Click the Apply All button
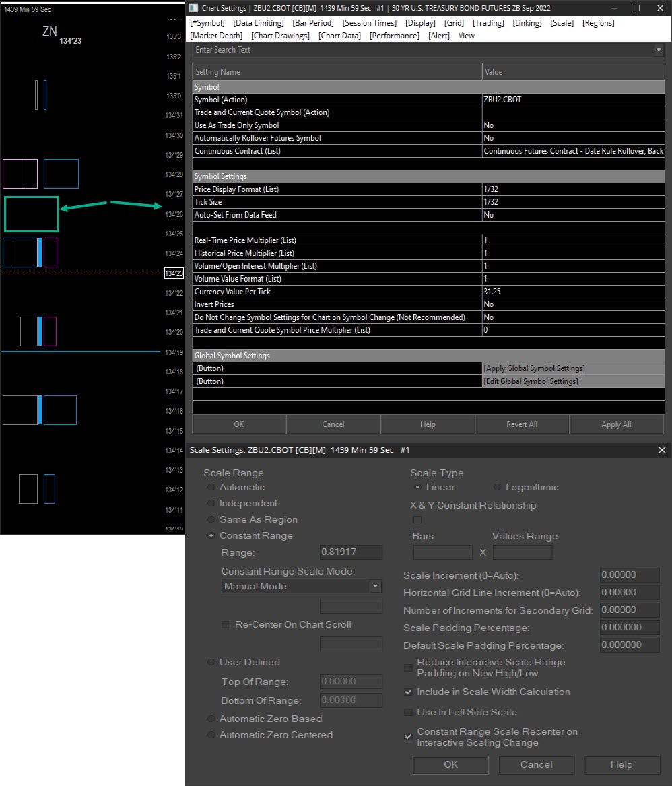 (616, 424)
